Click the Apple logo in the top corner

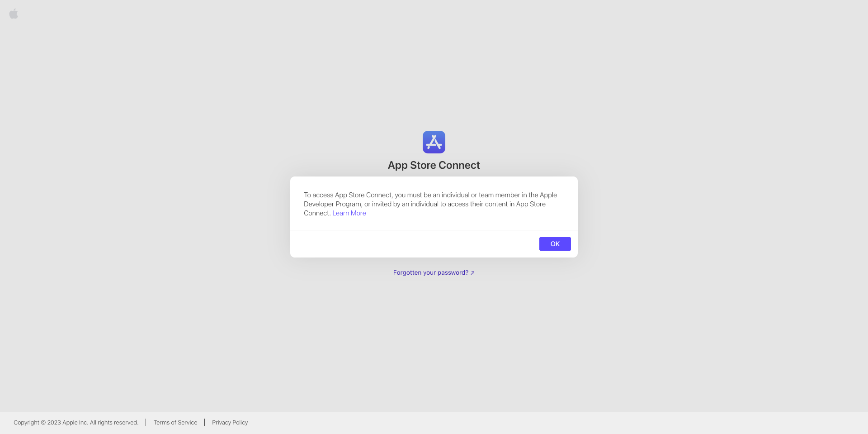pos(14,14)
